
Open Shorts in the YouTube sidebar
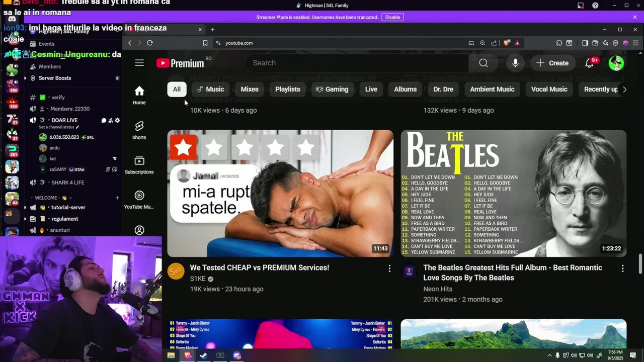click(x=139, y=130)
